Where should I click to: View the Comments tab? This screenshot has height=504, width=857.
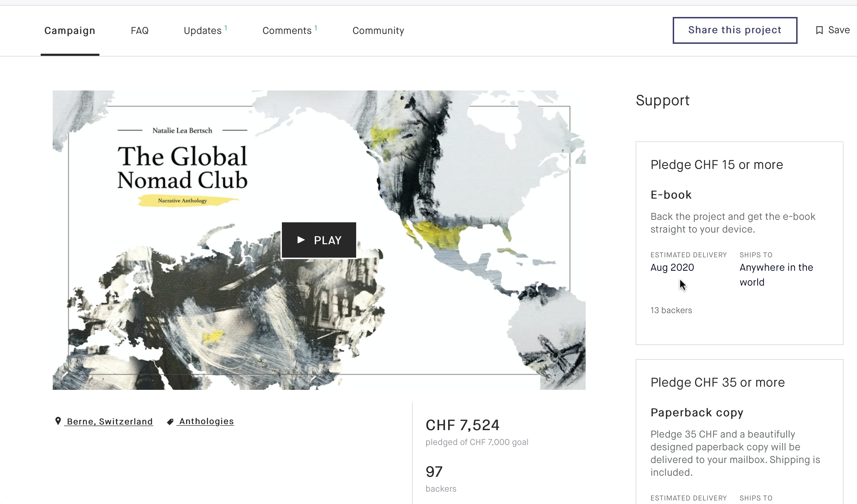(287, 31)
